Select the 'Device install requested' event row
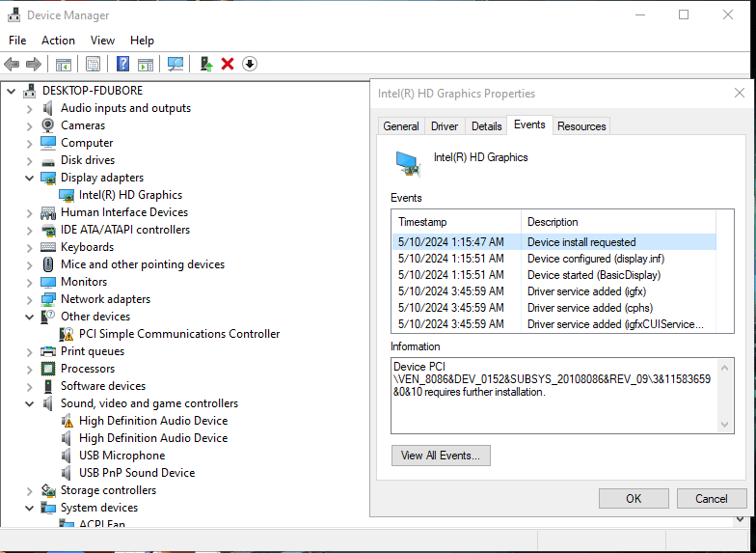 (554, 241)
